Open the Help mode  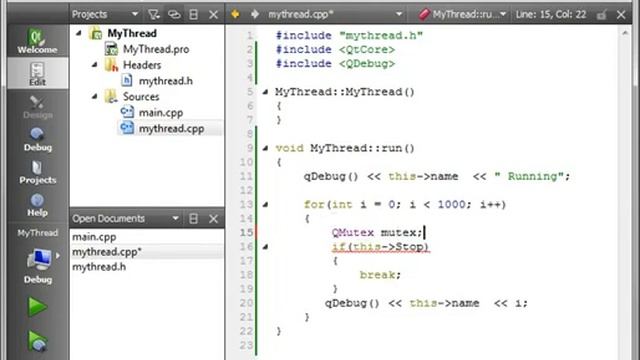37,204
